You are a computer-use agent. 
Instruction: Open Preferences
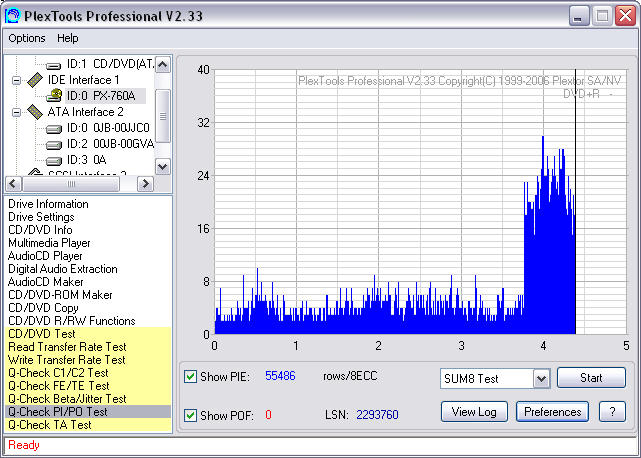(x=553, y=411)
